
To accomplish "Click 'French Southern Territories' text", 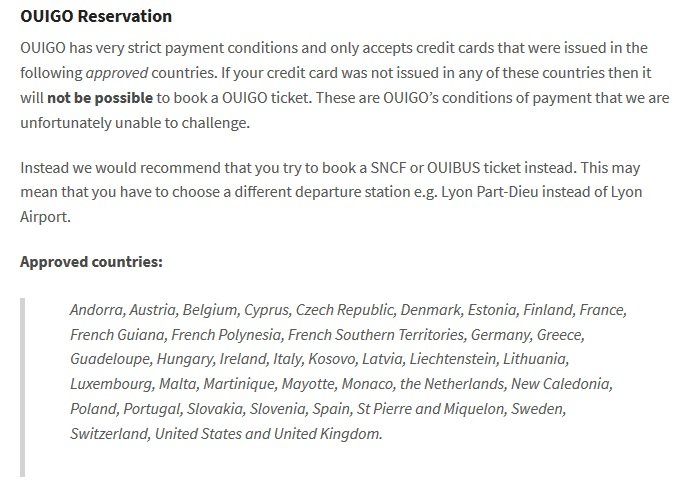I will point(375,335).
